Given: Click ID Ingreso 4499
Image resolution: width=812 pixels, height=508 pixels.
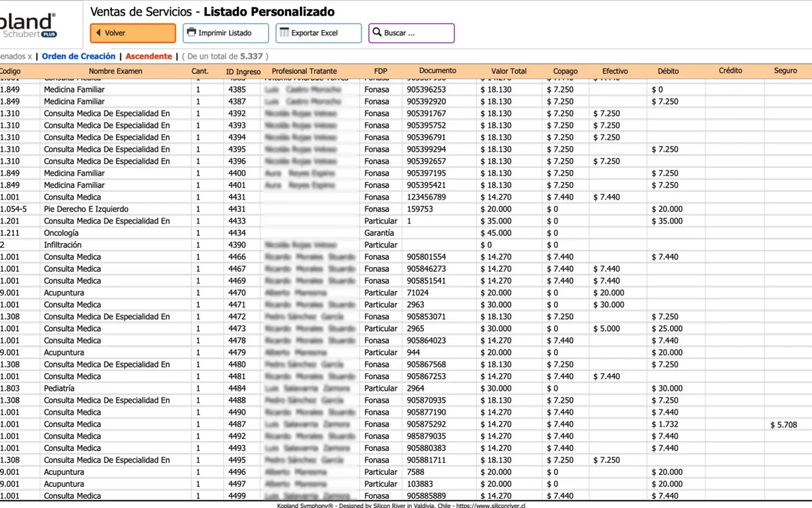Looking at the screenshot, I should (237, 496).
